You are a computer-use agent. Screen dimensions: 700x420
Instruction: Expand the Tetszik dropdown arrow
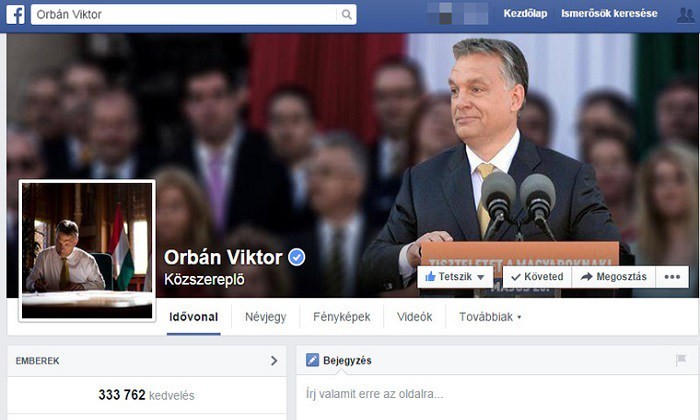click(x=481, y=277)
